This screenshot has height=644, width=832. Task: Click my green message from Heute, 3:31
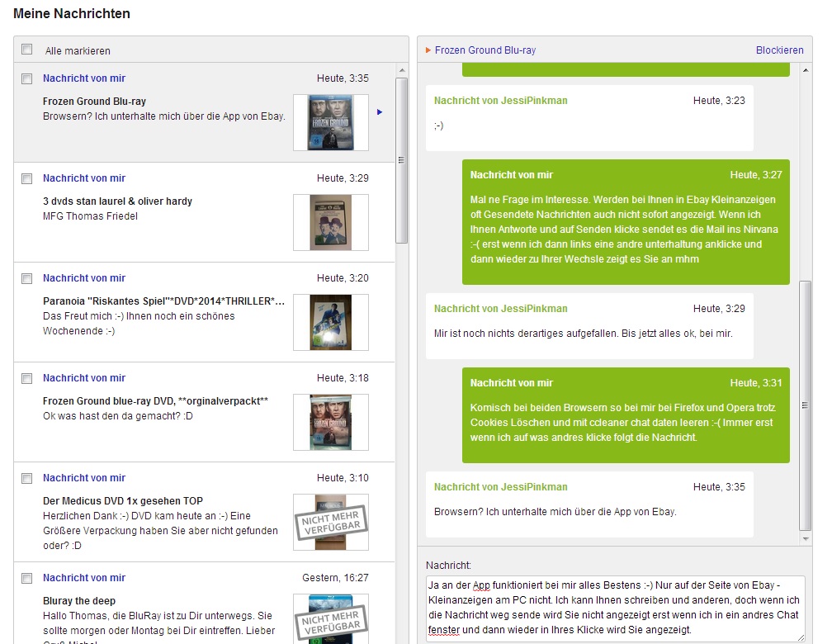click(626, 415)
